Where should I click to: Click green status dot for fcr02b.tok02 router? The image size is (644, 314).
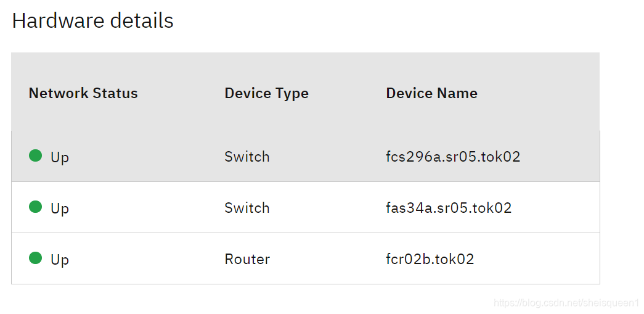coord(35,258)
